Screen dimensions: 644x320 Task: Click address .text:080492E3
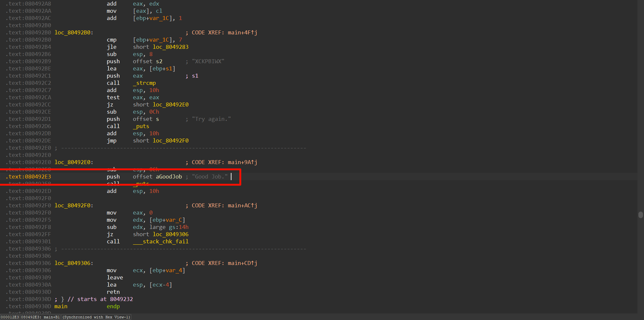click(28, 177)
